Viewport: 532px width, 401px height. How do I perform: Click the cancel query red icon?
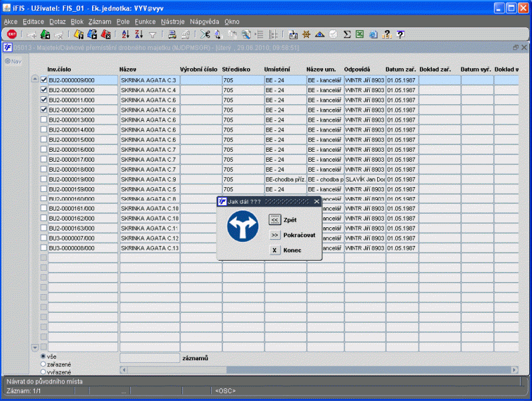pyautogui.click(x=106, y=34)
